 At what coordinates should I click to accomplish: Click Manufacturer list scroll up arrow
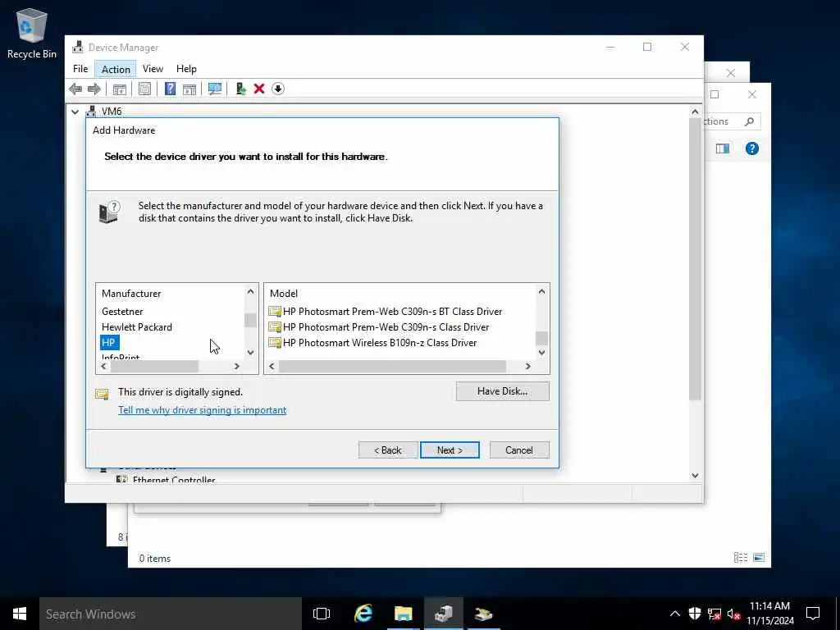[250, 292]
